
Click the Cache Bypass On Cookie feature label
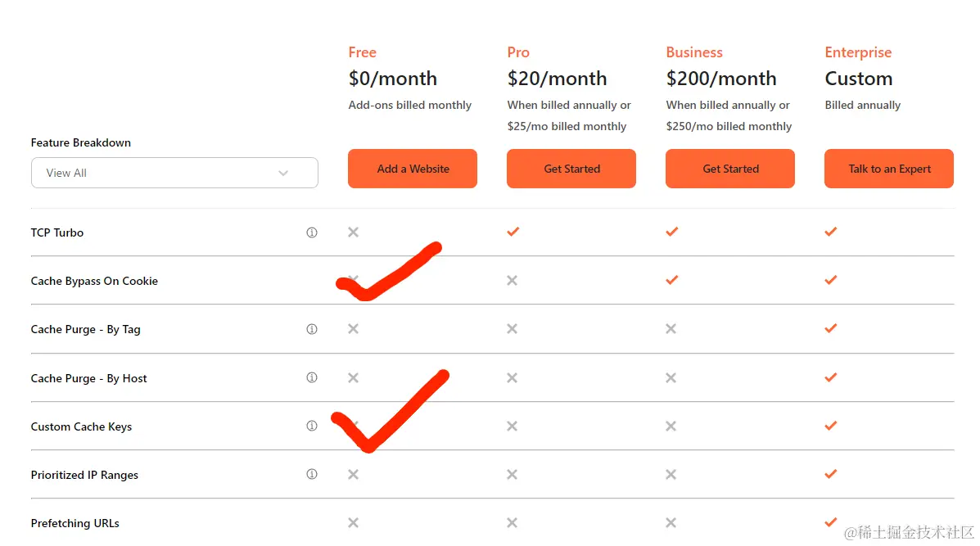point(94,281)
